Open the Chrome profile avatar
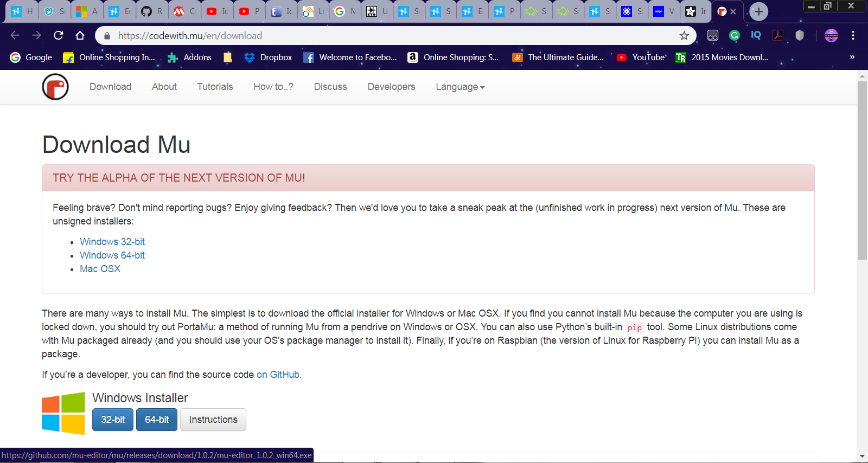This screenshot has height=463, width=868. click(831, 36)
